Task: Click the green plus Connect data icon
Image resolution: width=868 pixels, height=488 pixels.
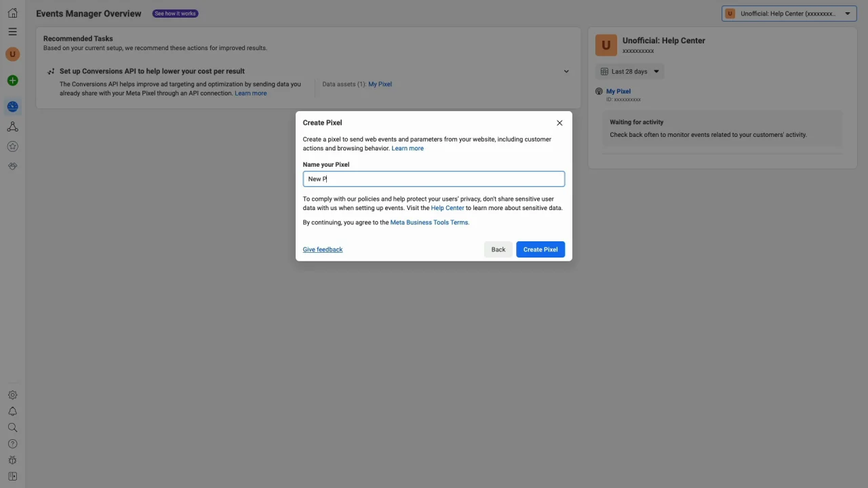Action: tap(12, 81)
